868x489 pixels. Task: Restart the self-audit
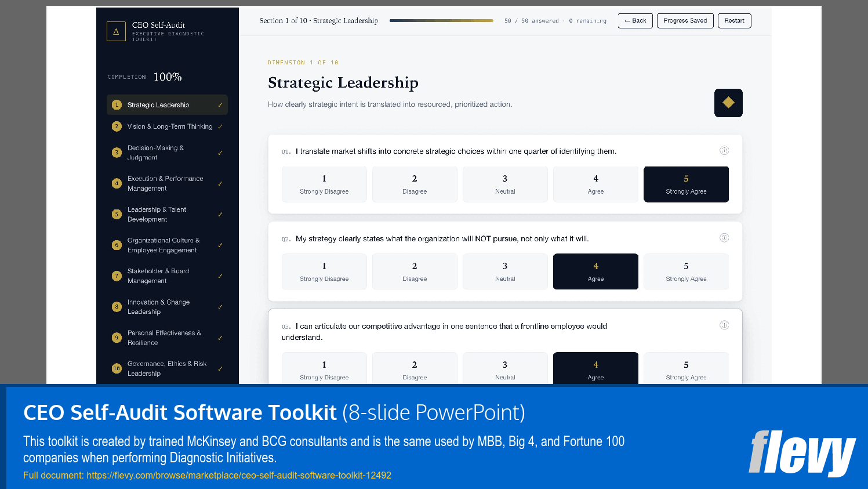pyautogui.click(x=735, y=21)
